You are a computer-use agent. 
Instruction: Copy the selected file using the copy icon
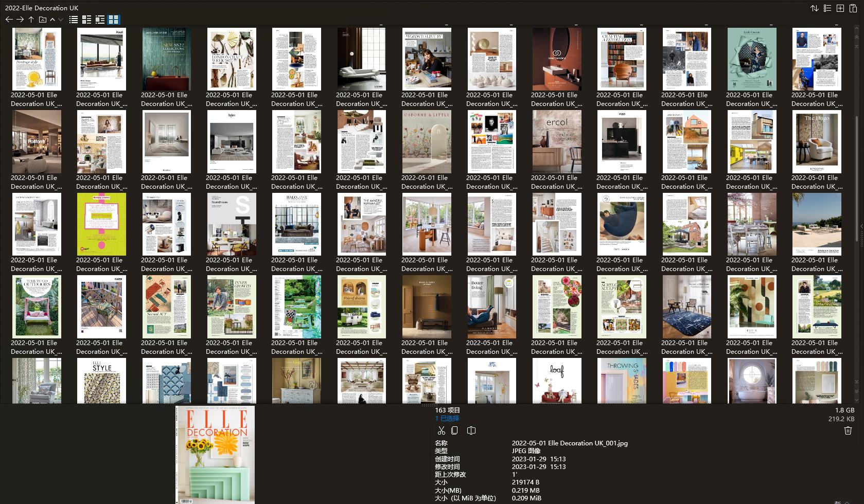pos(454,430)
